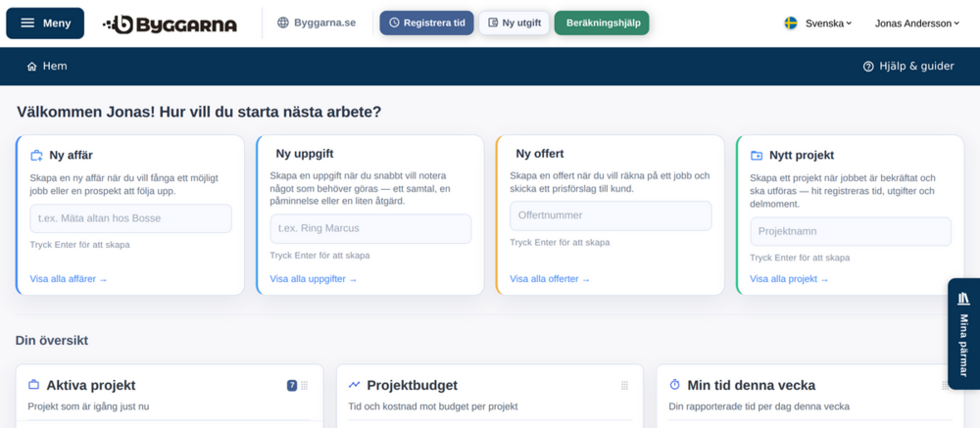Click the Min tid denna vecka stopwatch icon
The width and height of the screenshot is (980, 428).
tap(674, 385)
